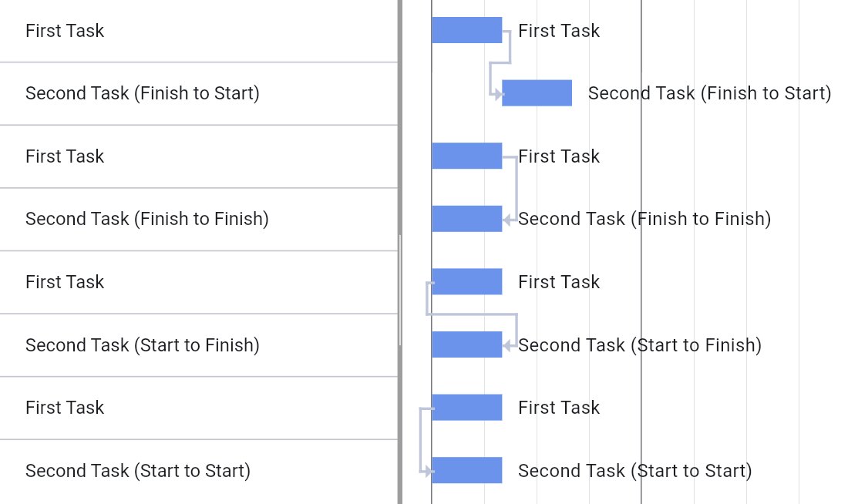The width and height of the screenshot is (848, 504).
Task: Select the Start to Start dependency connector line
Action: point(420,439)
